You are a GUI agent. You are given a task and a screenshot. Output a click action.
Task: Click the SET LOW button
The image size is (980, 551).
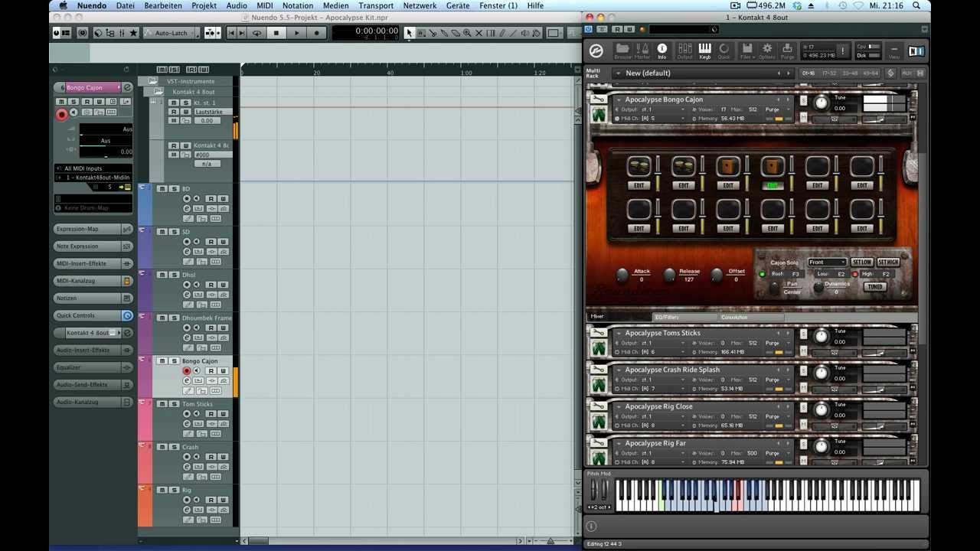click(862, 262)
